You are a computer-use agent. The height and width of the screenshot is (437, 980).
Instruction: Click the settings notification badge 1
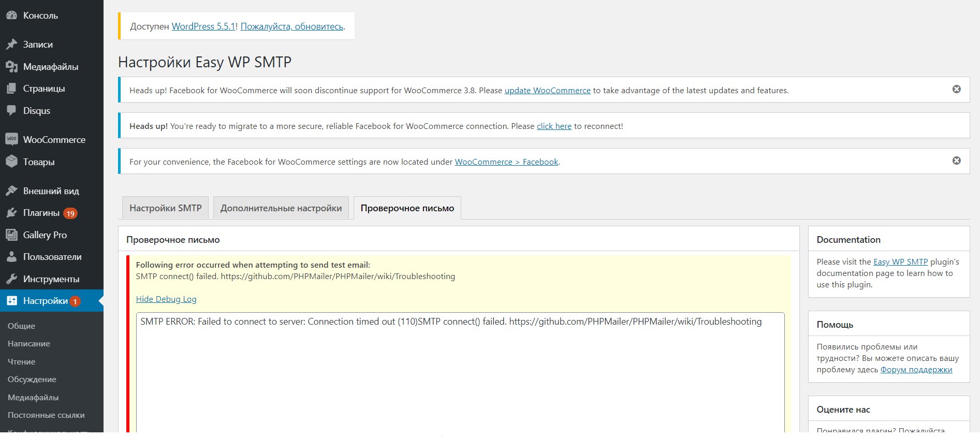[75, 301]
